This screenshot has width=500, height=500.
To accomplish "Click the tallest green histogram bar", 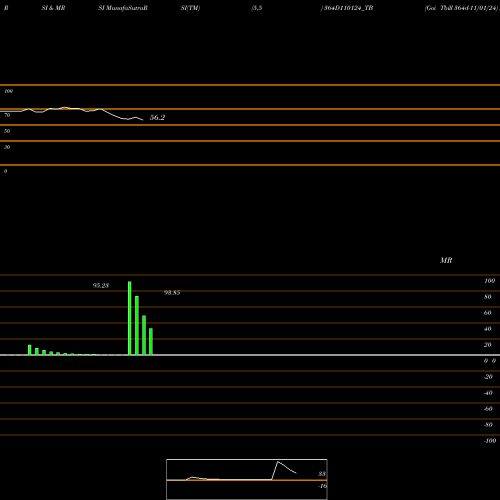I will (130, 318).
